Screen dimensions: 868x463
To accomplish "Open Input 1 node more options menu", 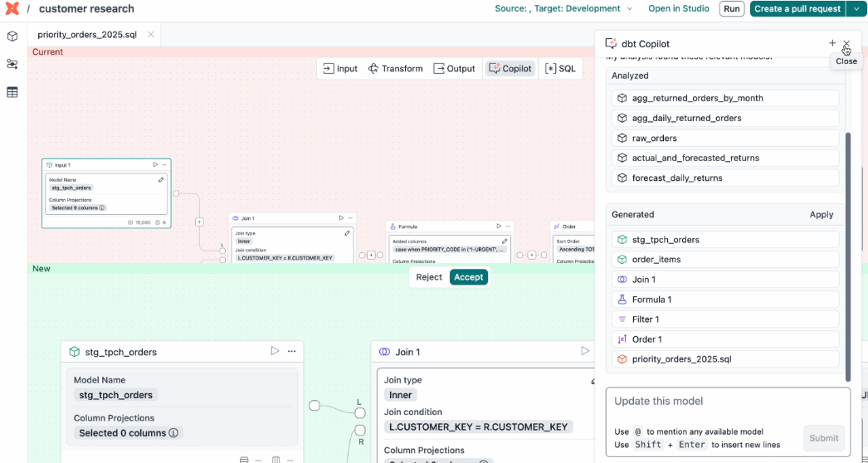I will tap(164, 164).
